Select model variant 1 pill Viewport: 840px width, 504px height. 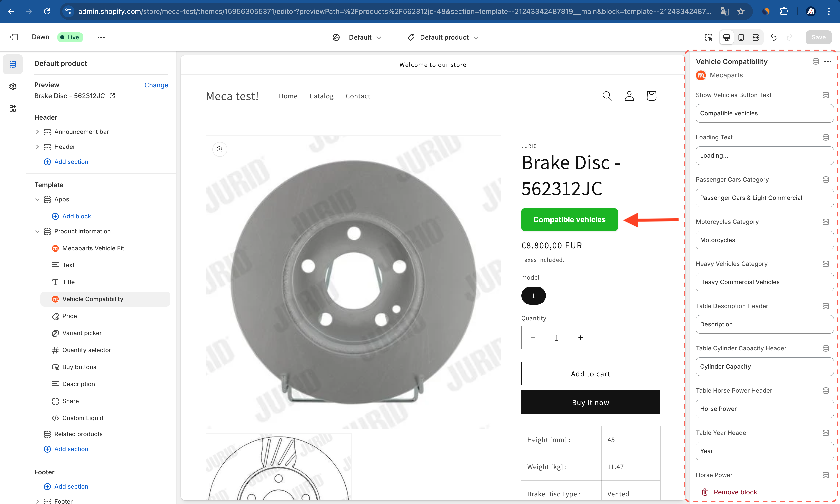click(x=533, y=296)
